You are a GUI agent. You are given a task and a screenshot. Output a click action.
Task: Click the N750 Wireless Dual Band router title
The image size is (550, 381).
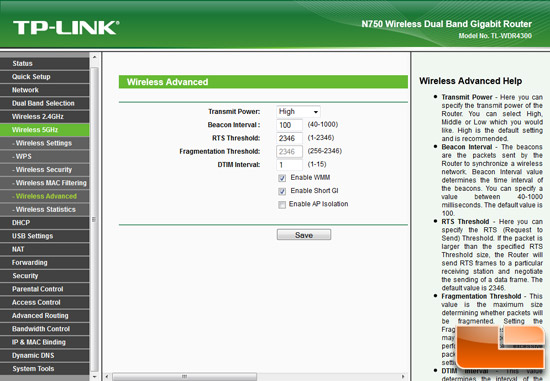tap(447, 24)
